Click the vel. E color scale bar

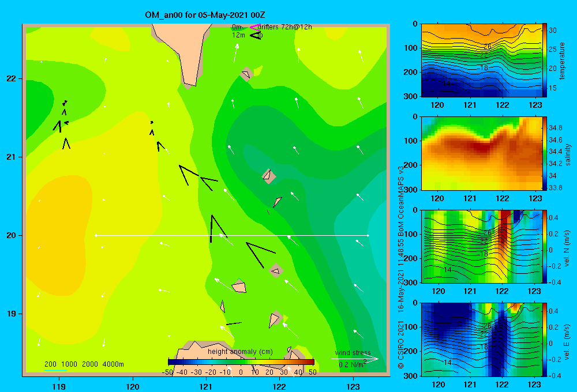(545, 340)
